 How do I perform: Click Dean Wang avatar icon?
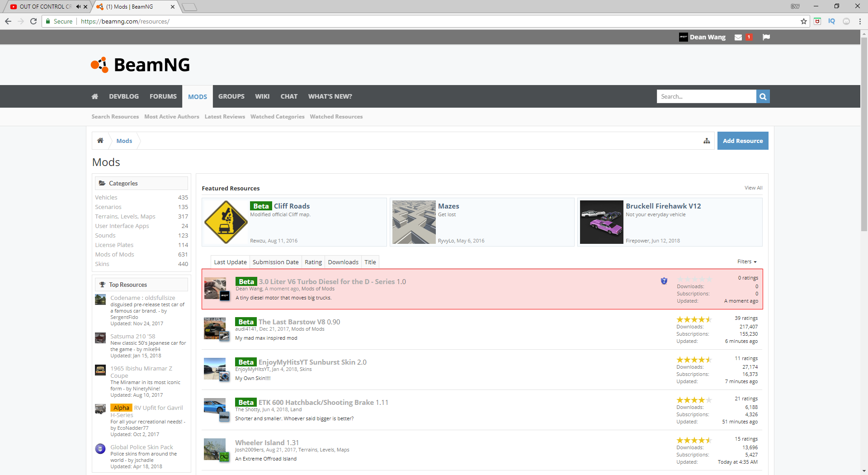tap(683, 37)
